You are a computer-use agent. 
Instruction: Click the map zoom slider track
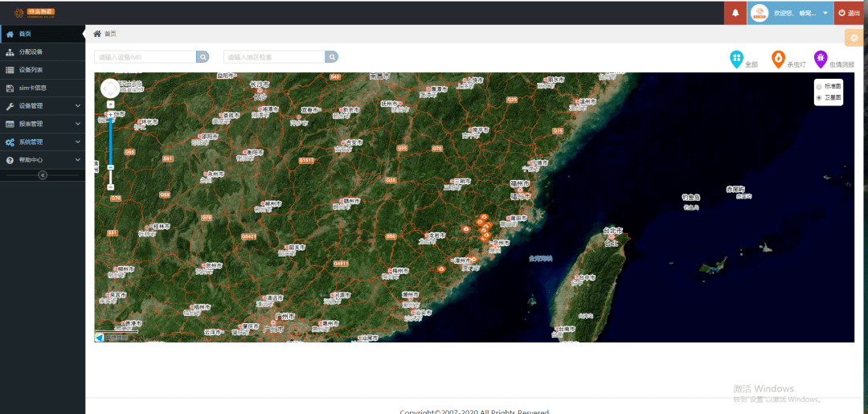coord(111,141)
